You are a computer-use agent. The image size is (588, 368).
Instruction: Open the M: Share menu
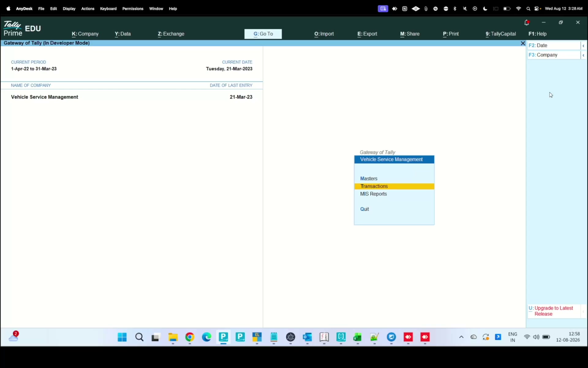[410, 34]
